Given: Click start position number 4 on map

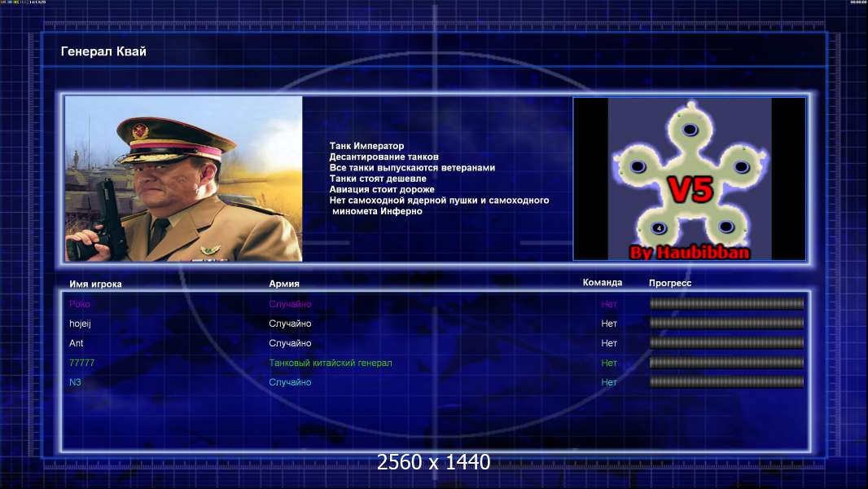Looking at the screenshot, I should 659,227.
